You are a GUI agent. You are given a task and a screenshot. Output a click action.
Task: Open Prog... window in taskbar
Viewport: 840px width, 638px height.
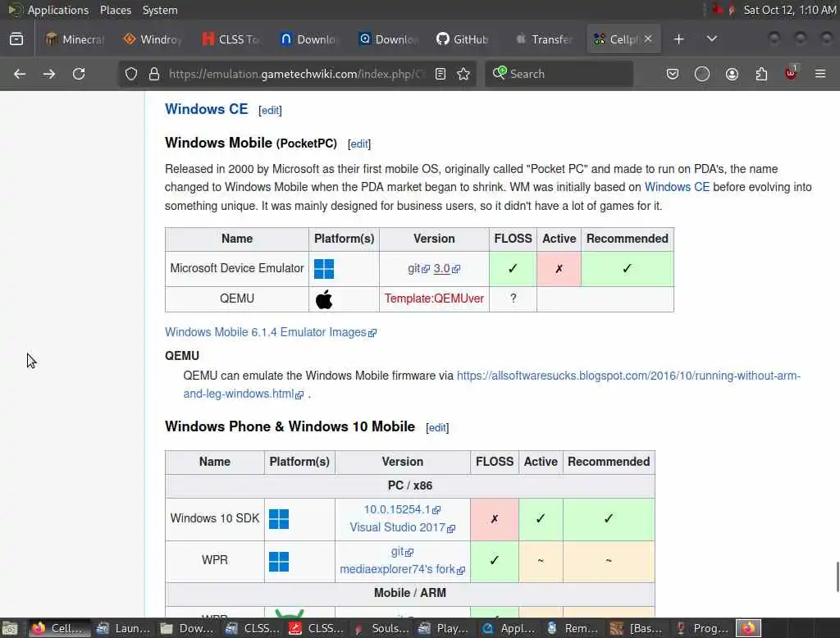click(x=702, y=628)
